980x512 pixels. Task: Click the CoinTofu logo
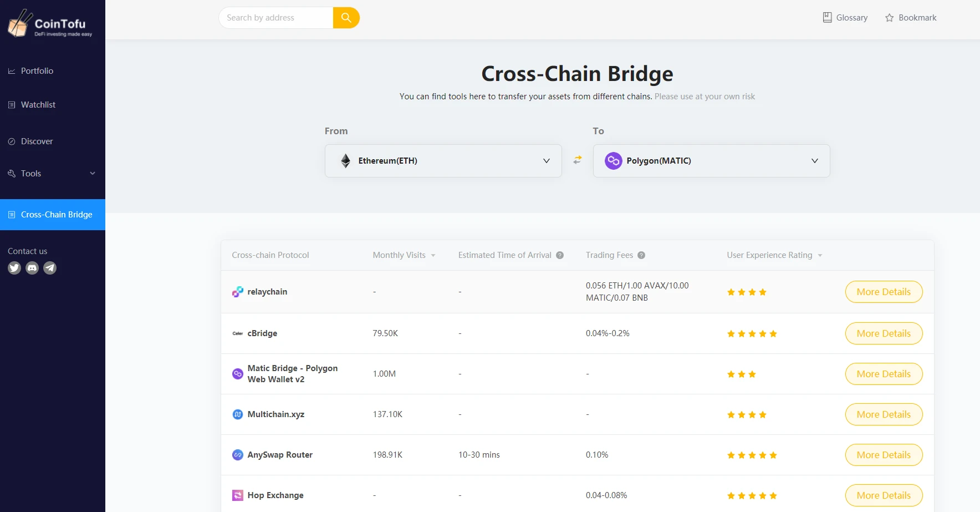point(50,23)
